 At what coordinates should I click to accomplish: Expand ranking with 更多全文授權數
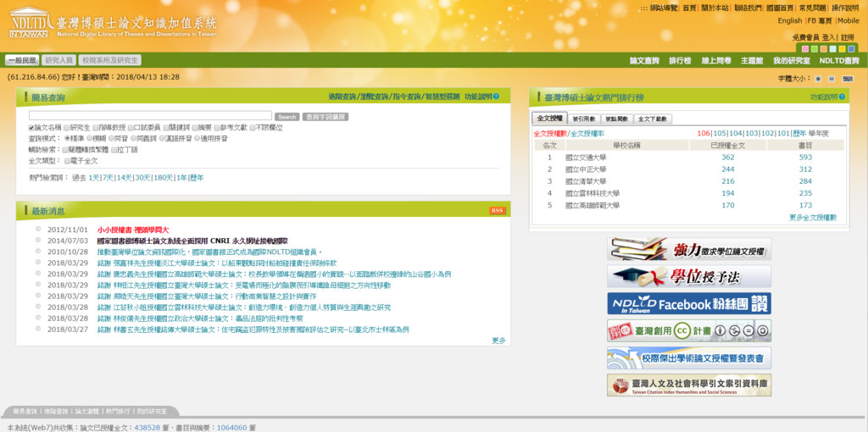click(x=812, y=218)
